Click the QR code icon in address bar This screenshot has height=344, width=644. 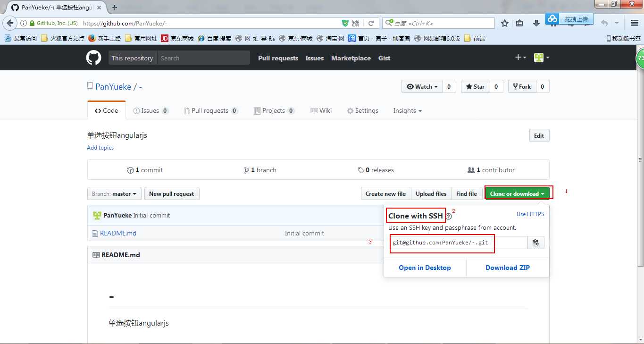(x=356, y=23)
